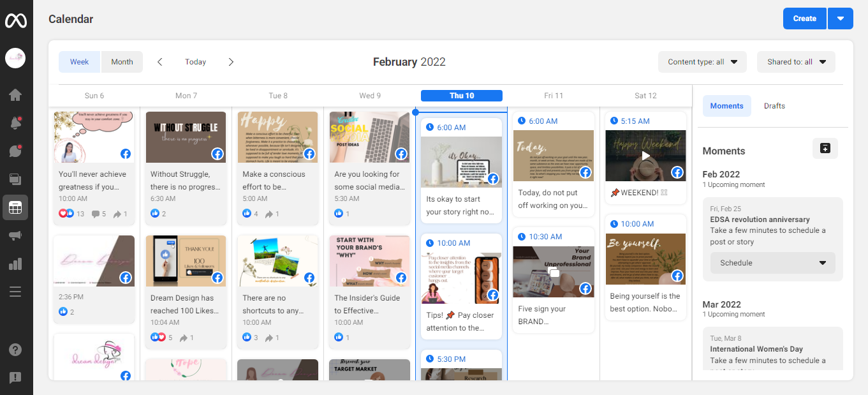
Task: Open 'Social Media Post Ideas' Wednesday thumbnail
Action: [370, 137]
